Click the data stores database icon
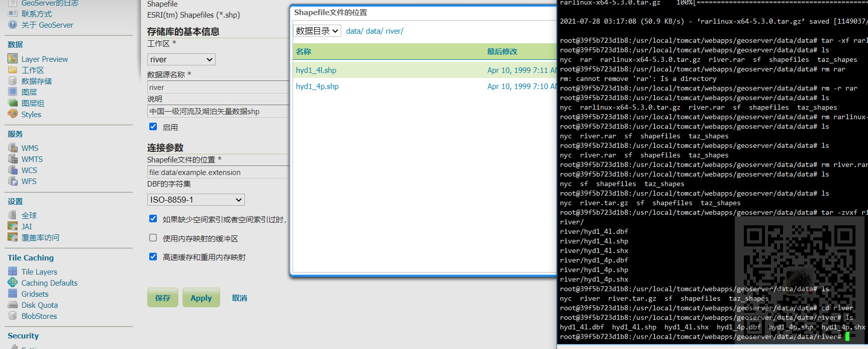The width and height of the screenshot is (868, 349). point(13,81)
